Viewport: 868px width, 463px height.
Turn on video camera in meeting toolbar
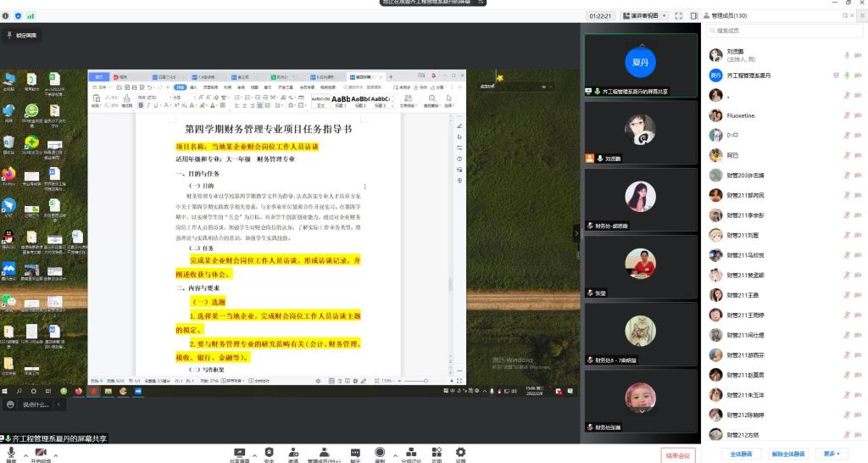pos(41,454)
